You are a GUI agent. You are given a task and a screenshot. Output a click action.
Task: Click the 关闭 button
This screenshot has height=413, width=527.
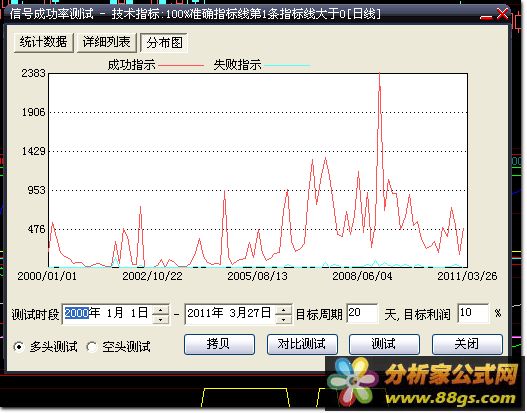coord(467,344)
